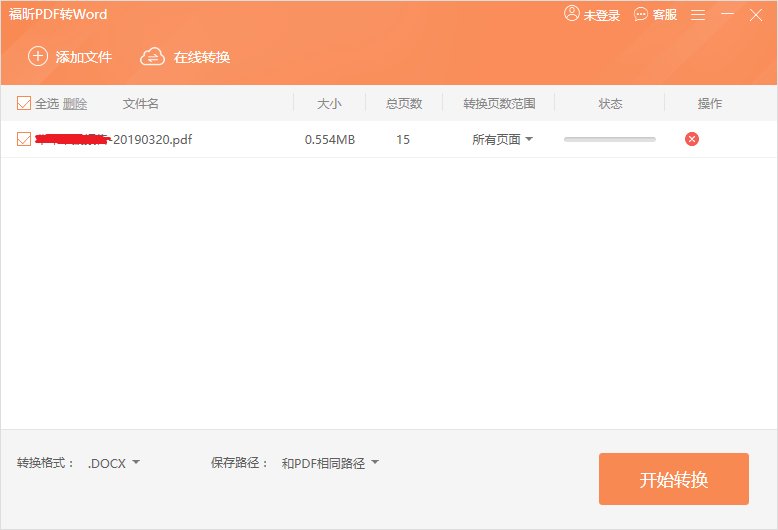This screenshot has height=530, width=778.
Task: Toggle the 全选 select all checkbox
Action: click(x=24, y=103)
